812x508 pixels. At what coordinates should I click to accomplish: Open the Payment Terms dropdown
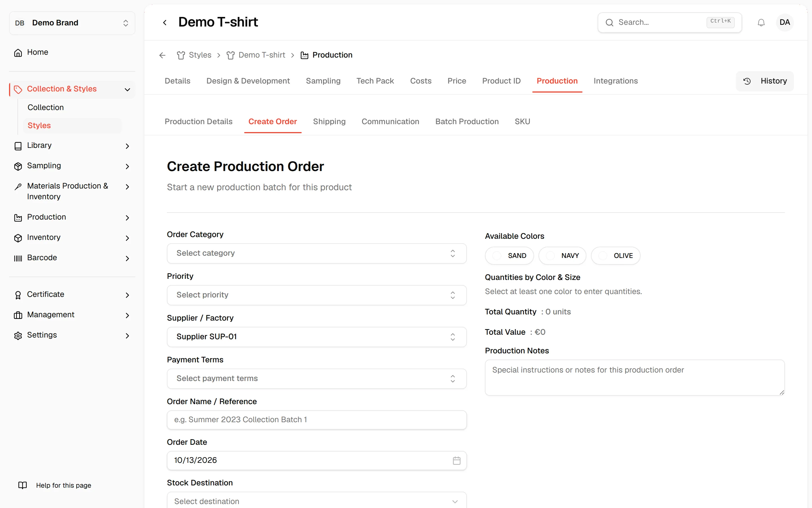tap(316, 379)
